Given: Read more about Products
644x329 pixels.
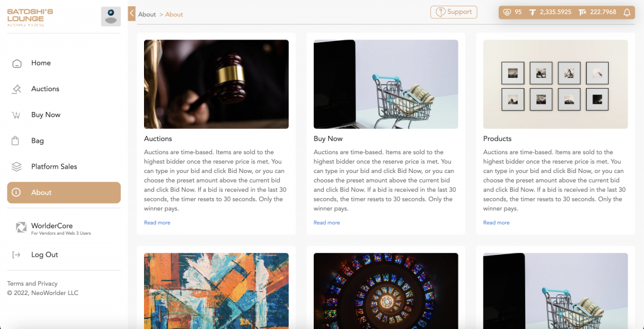Looking at the screenshot, I should pyautogui.click(x=496, y=223).
